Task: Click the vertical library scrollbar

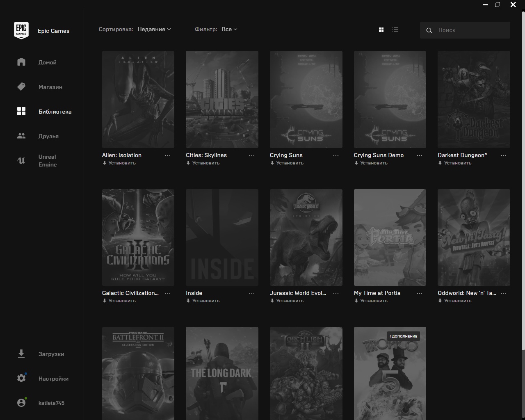Action: point(523,180)
